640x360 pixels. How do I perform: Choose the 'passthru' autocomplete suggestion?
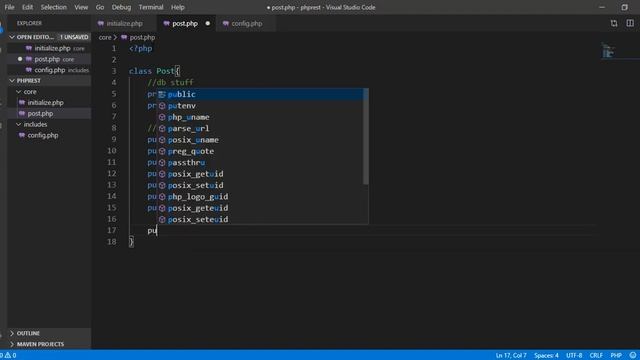(x=260, y=163)
